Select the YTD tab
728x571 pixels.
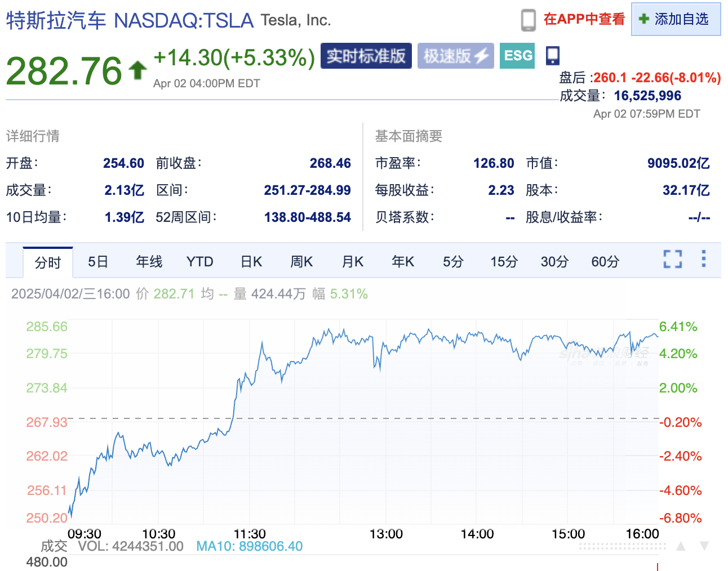199,262
